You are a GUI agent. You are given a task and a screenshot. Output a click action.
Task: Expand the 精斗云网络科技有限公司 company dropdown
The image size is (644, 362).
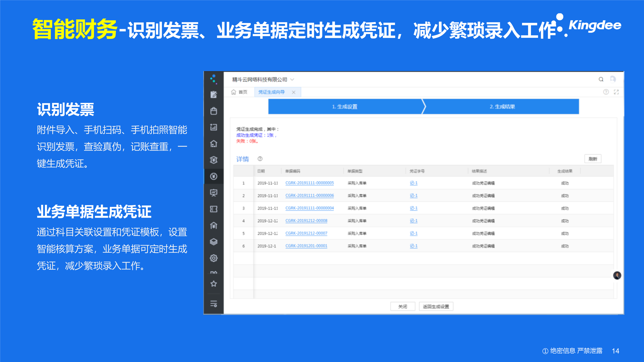pyautogui.click(x=292, y=79)
